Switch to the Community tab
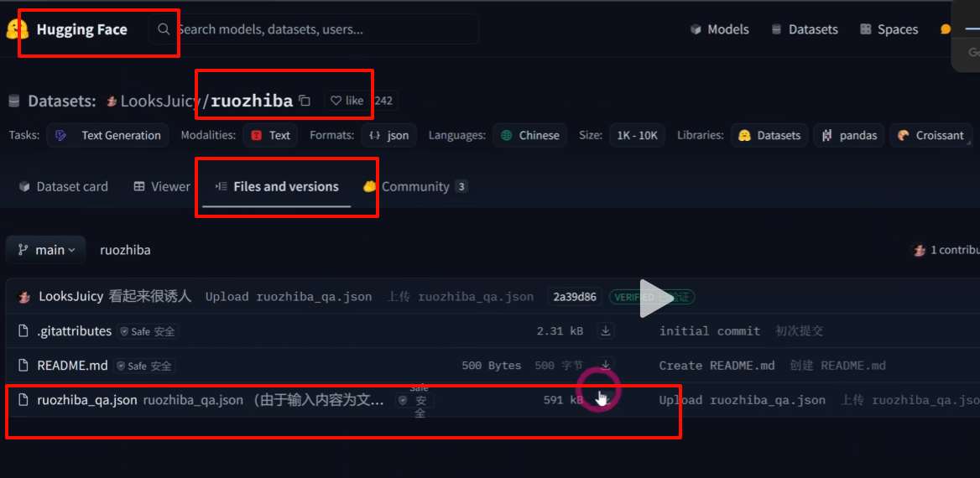 click(x=415, y=186)
